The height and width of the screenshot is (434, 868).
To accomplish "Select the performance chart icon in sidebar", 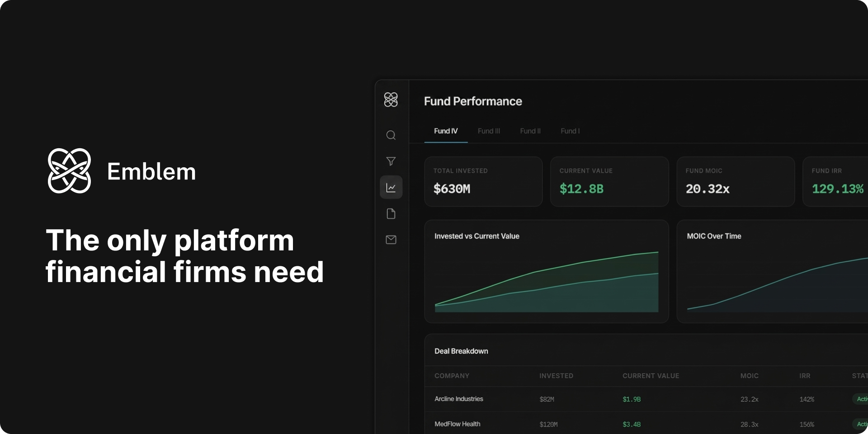I will tap(391, 187).
